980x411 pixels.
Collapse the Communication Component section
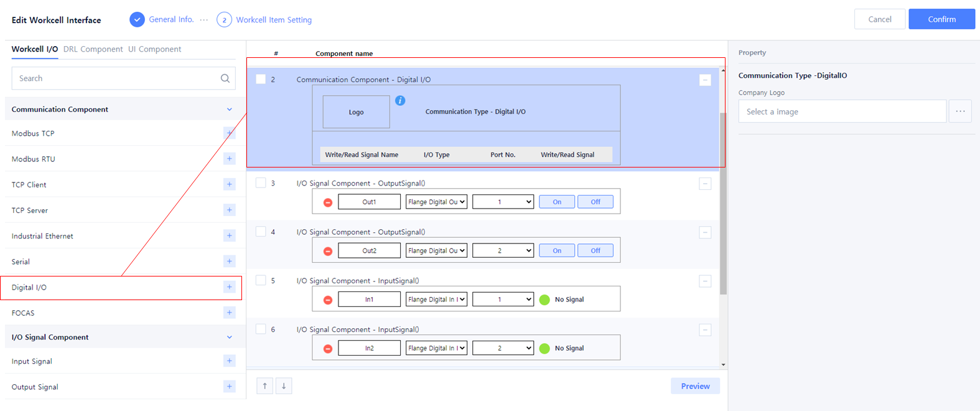pyautogui.click(x=229, y=110)
